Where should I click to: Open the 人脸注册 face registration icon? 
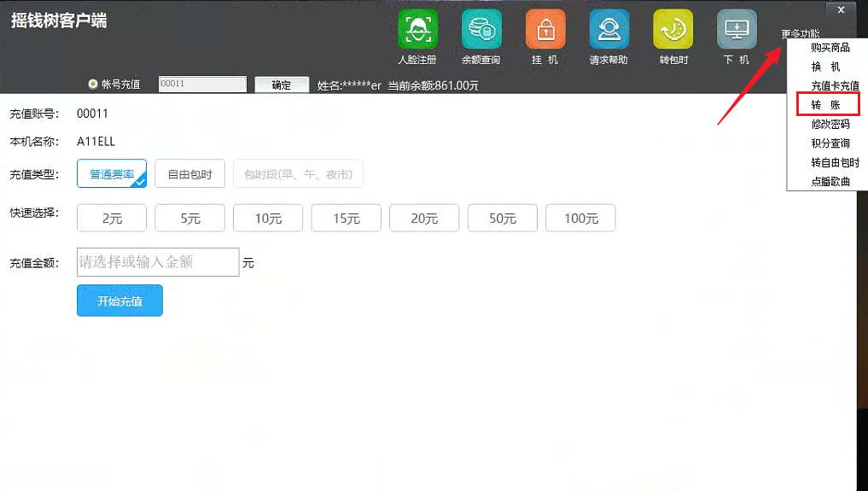coord(418,29)
